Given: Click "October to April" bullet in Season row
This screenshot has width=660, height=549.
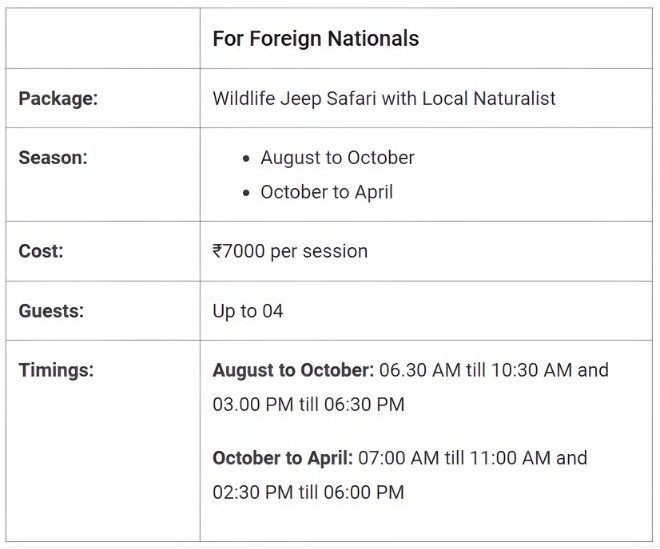Looking at the screenshot, I should [x=326, y=192].
